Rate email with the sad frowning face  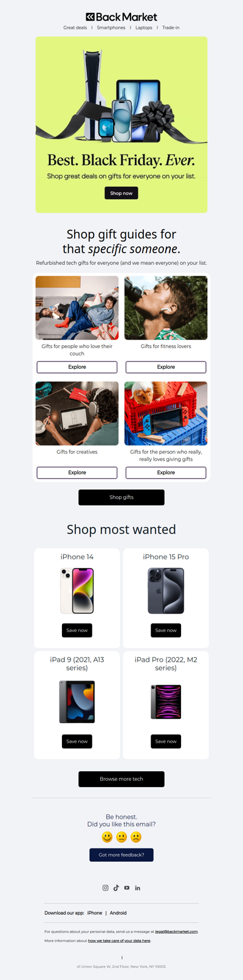[136, 837]
